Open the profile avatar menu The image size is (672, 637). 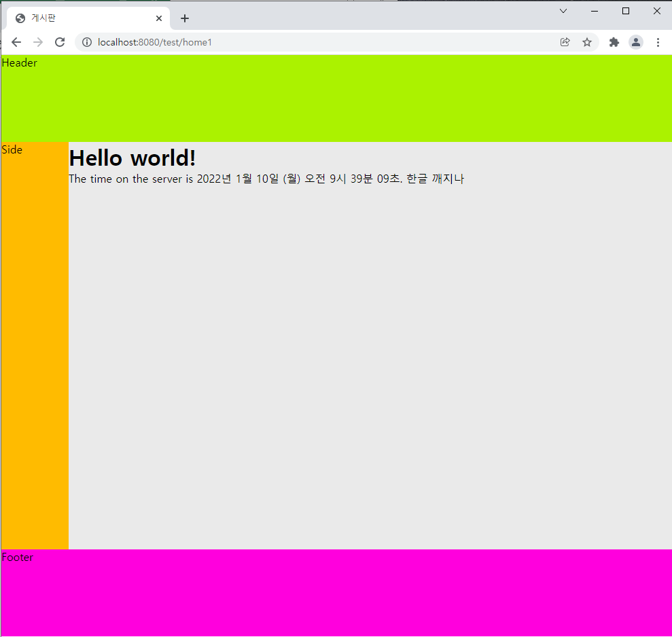(636, 42)
